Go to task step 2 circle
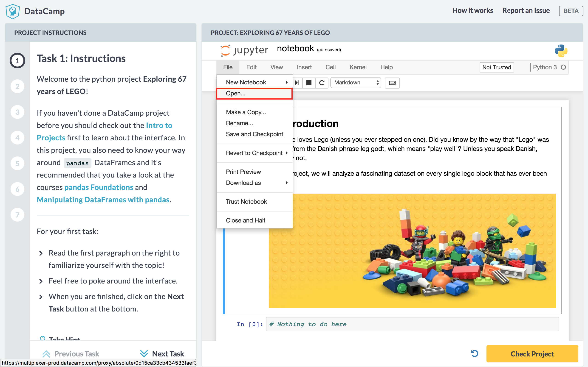The image size is (588, 367). 17,86
